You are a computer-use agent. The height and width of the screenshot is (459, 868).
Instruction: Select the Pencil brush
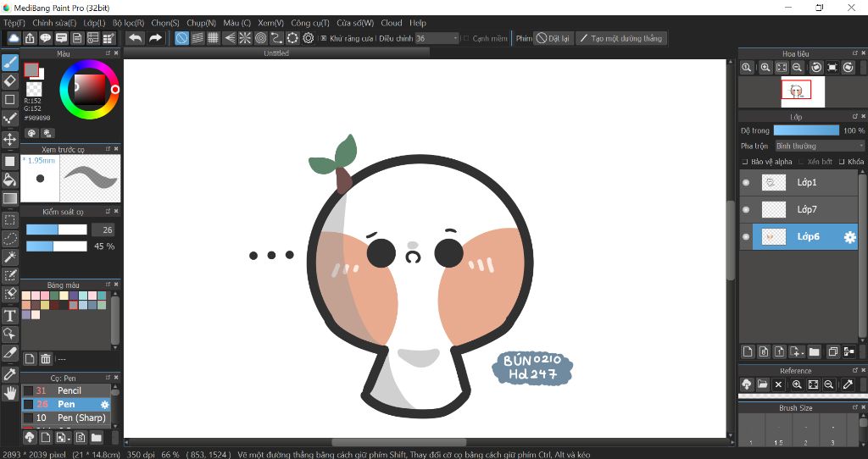point(66,390)
